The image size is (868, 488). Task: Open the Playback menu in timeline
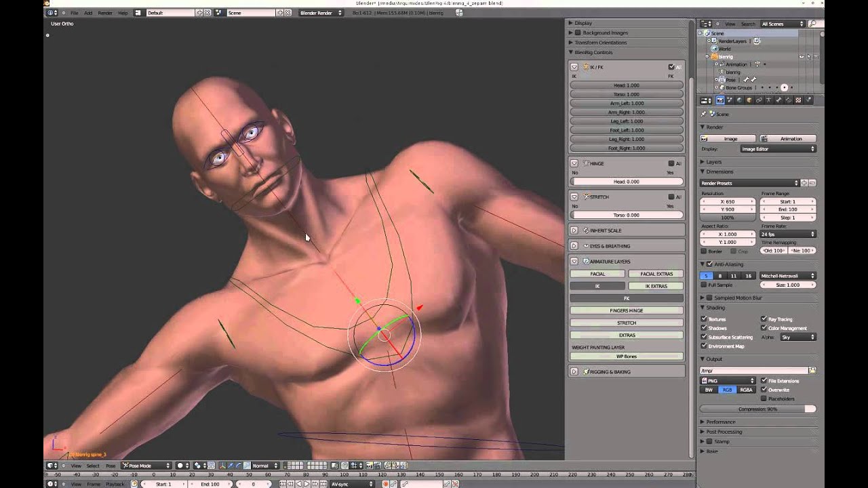[x=115, y=484]
